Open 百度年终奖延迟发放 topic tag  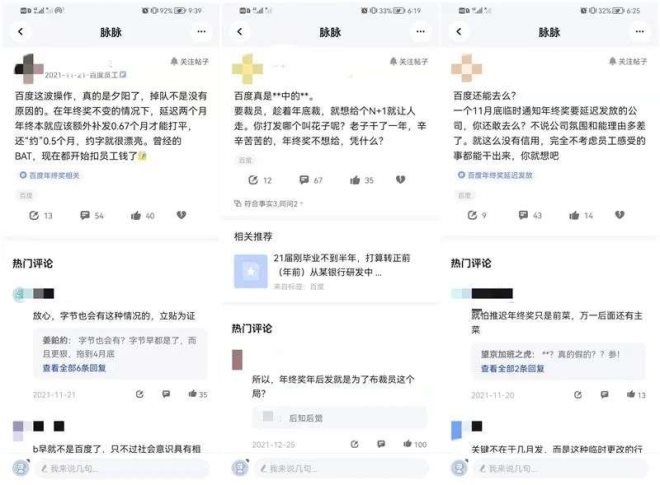(495, 175)
